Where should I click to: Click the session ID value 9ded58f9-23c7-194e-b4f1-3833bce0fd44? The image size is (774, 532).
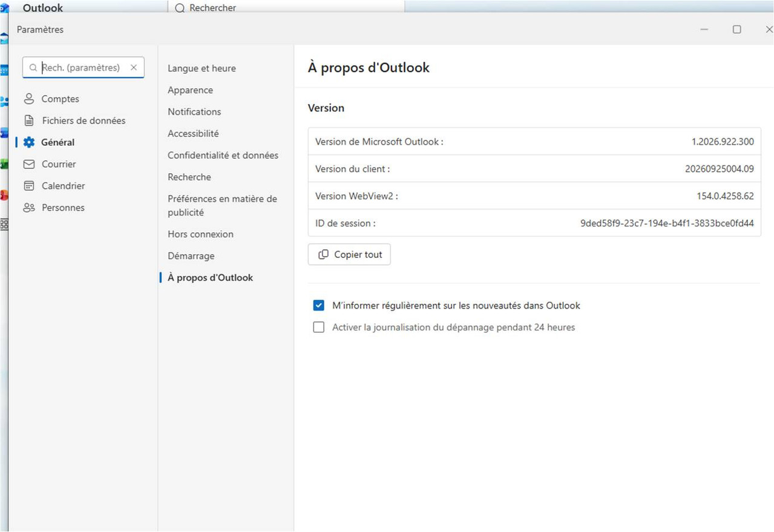click(667, 223)
